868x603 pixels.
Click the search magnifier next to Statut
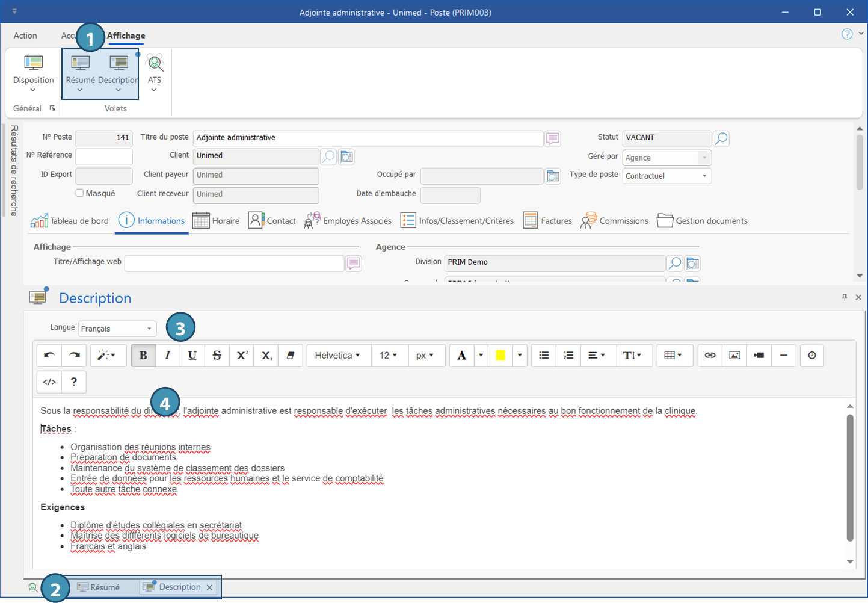tap(721, 138)
